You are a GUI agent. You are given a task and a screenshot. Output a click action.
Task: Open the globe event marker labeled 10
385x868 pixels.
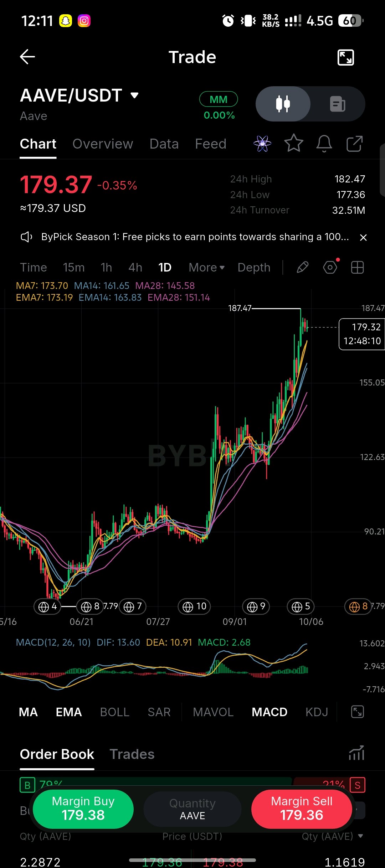[x=194, y=606]
